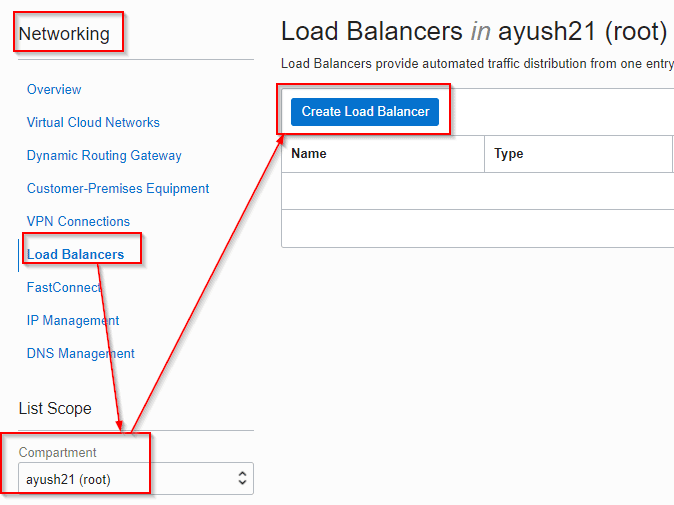This screenshot has width=674, height=505.
Task: Sort by the Name column header
Action: [x=309, y=154]
